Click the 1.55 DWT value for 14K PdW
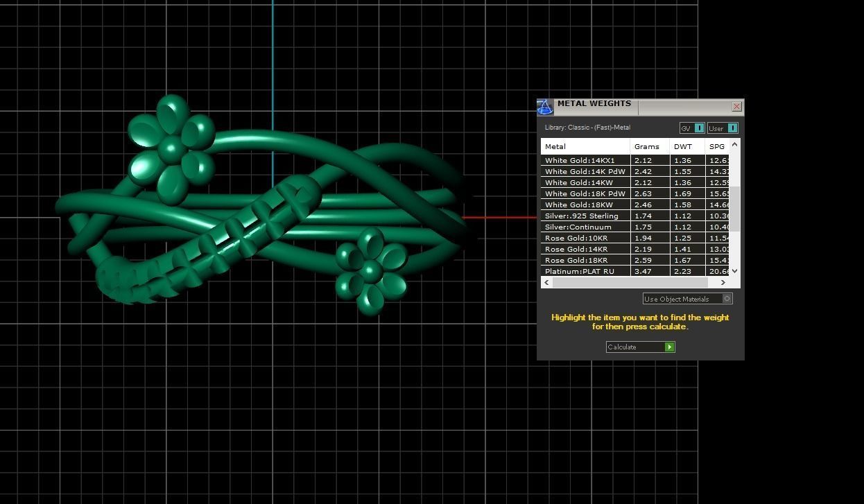 [682, 171]
